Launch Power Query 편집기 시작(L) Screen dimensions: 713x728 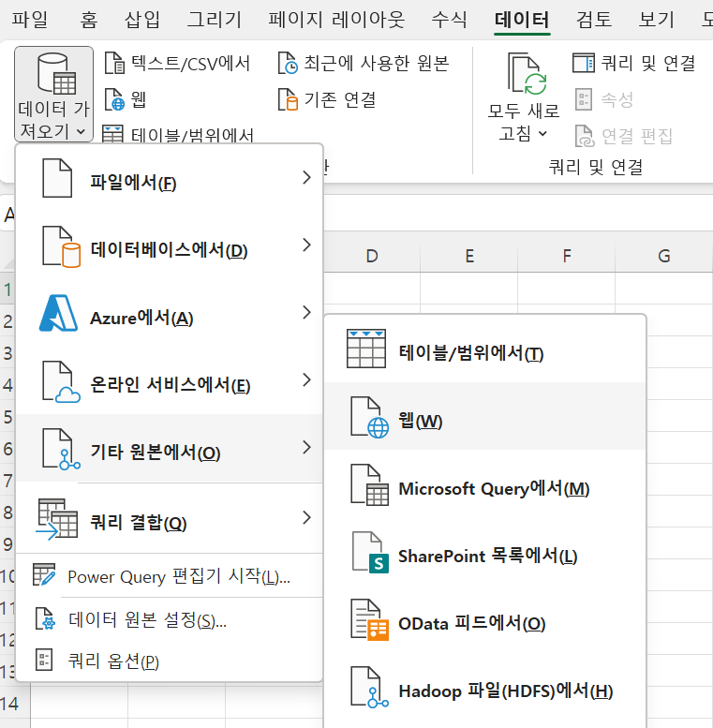click(170, 575)
